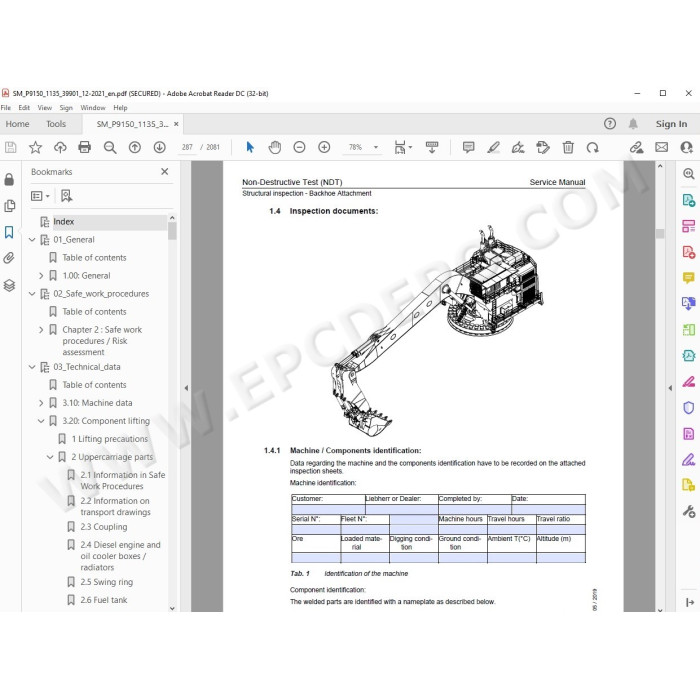Click the upload to cloud icon
The height and width of the screenshot is (700, 700).
60,147
